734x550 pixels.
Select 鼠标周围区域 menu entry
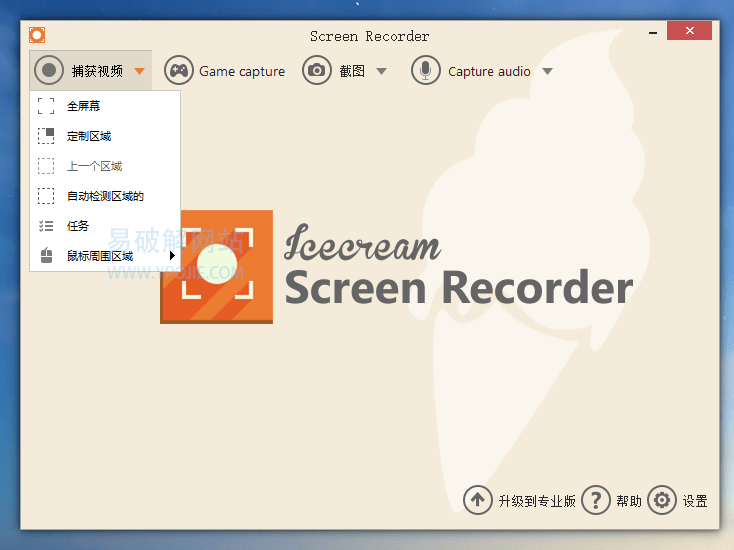pos(105,256)
